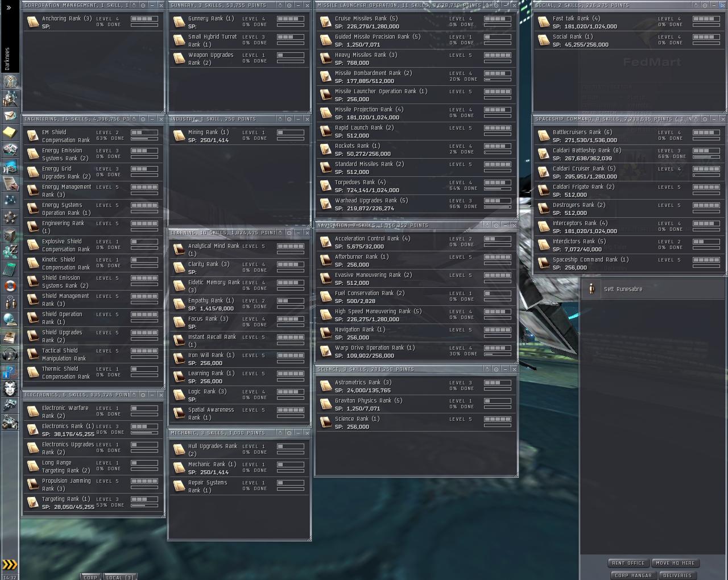Click the Darknees character name label
The width and height of the screenshot is (728, 580).
tap(7, 59)
